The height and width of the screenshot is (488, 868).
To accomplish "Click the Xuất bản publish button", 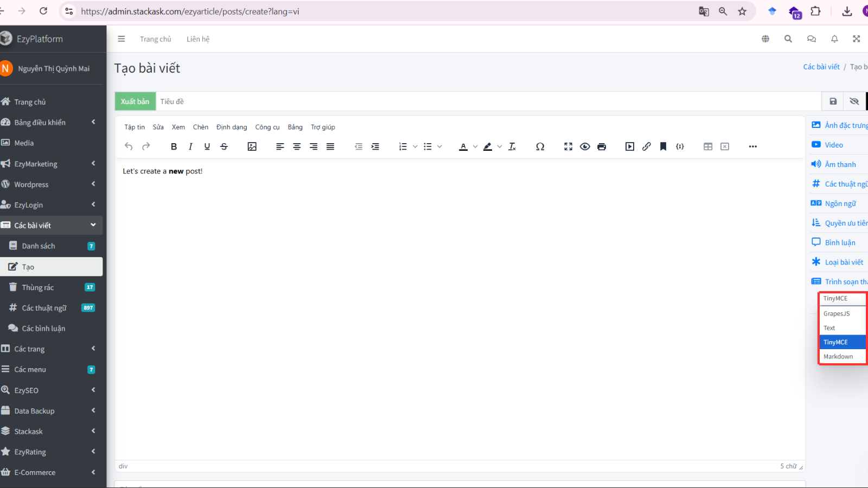I will (135, 101).
